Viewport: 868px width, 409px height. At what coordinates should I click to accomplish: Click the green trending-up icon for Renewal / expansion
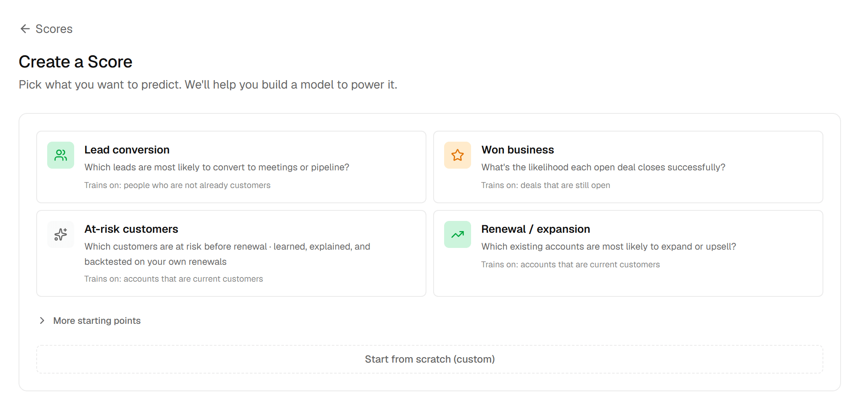click(x=458, y=234)
